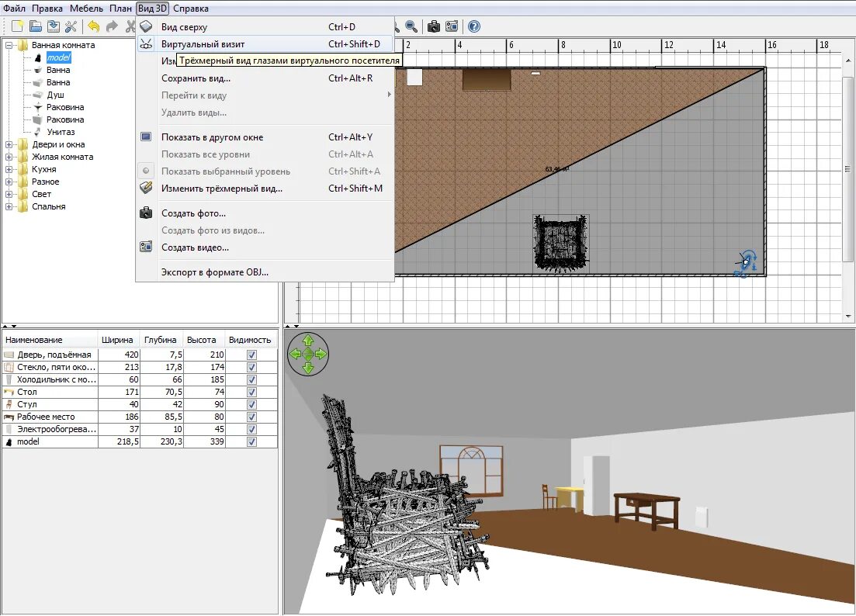Choose Создать фото... menu entry
This screenshot has width=856, height=616.
coord(265,213)
